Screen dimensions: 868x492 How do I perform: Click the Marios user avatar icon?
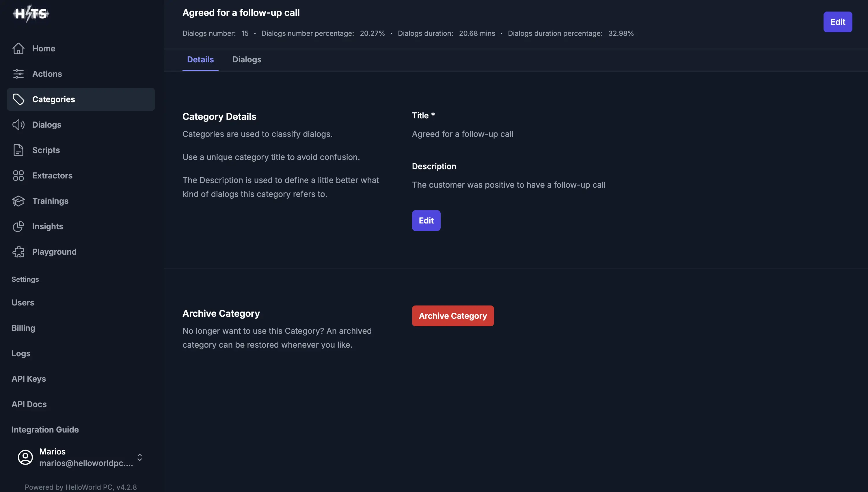(25, 457)
